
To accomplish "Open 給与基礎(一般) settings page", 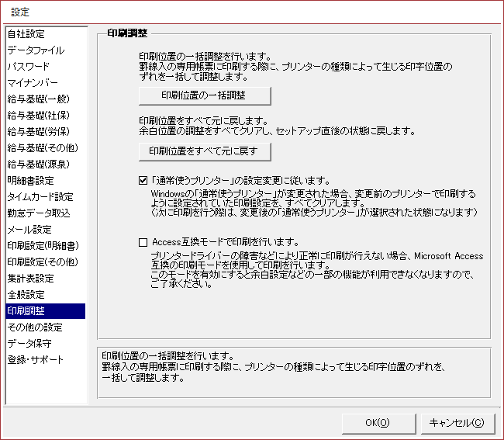I will (38, 99).
